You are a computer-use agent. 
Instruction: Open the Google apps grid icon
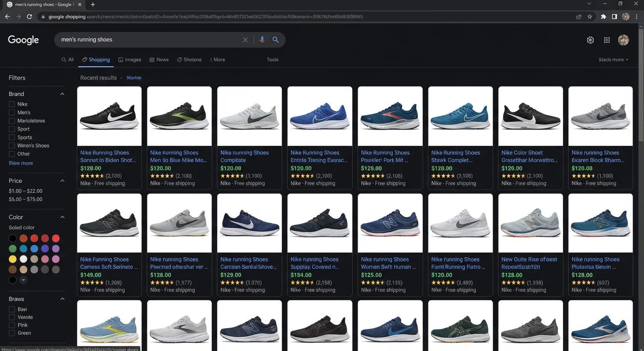click(x=607, y=40)
